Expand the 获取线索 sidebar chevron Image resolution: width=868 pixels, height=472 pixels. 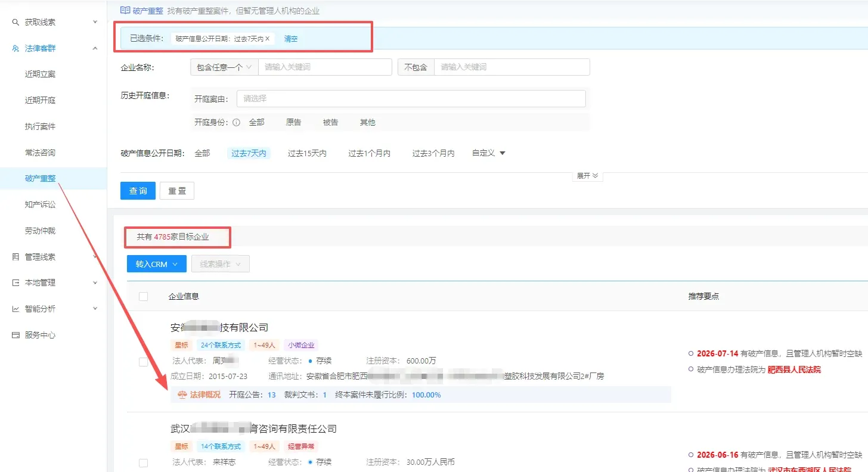coord(95,22)
